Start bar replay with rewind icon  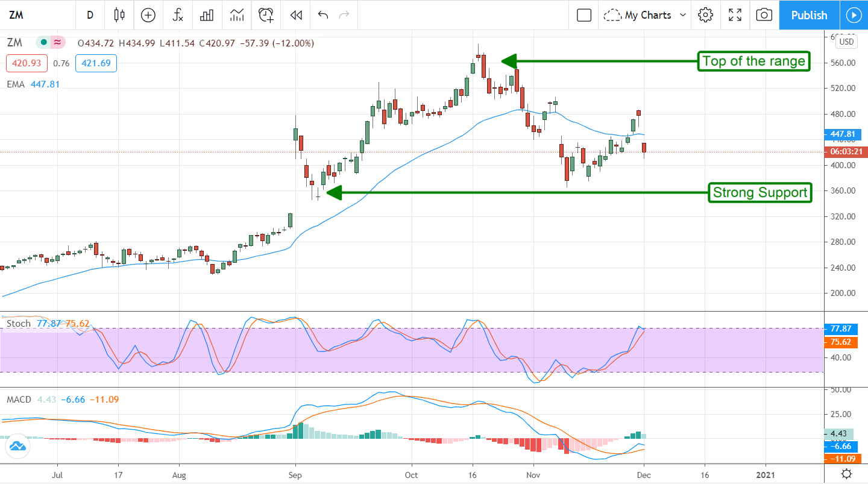(295, 15)
